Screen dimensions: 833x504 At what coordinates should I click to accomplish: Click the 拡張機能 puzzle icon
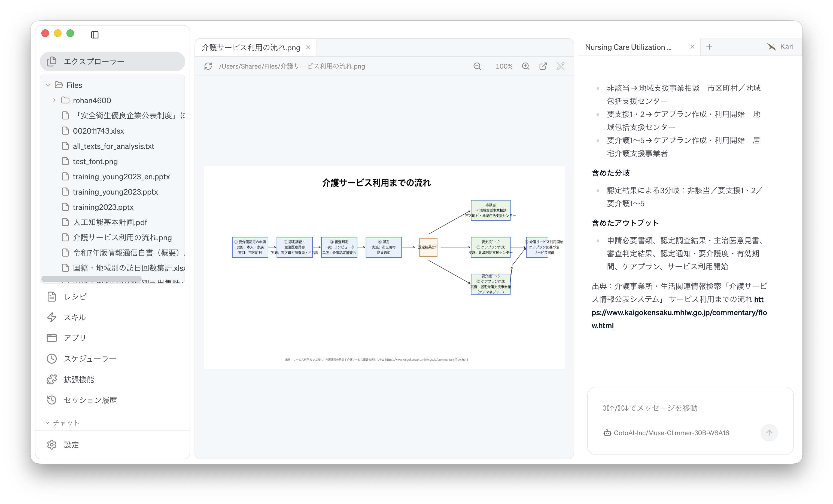point(52,379)
